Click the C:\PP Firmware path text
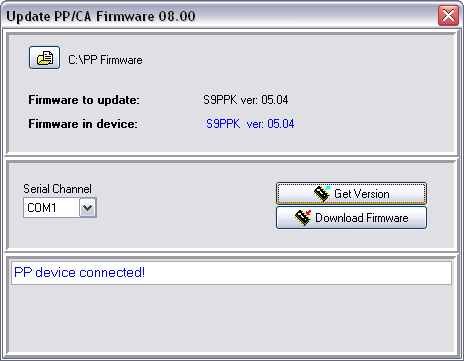The height and width of the screenshot is (361, 464). [x=105, y=60]
